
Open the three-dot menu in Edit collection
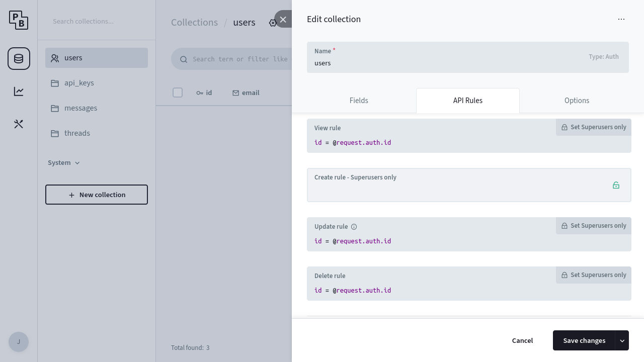[621, 19]
